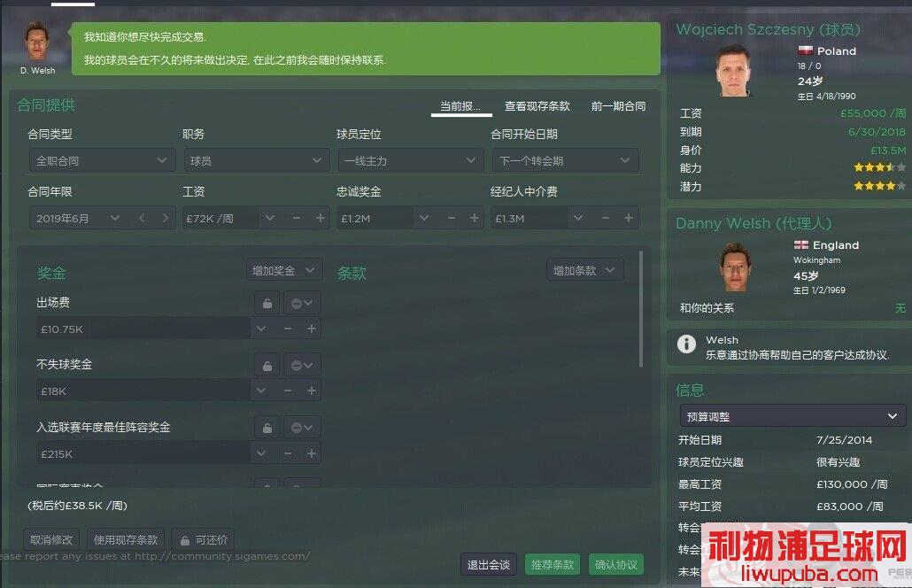Image resolution: width=912 pixels, height=588 pixels.
Task: Click 平均工资 £83,000 /周 value
Action: (x=849, y=507)
